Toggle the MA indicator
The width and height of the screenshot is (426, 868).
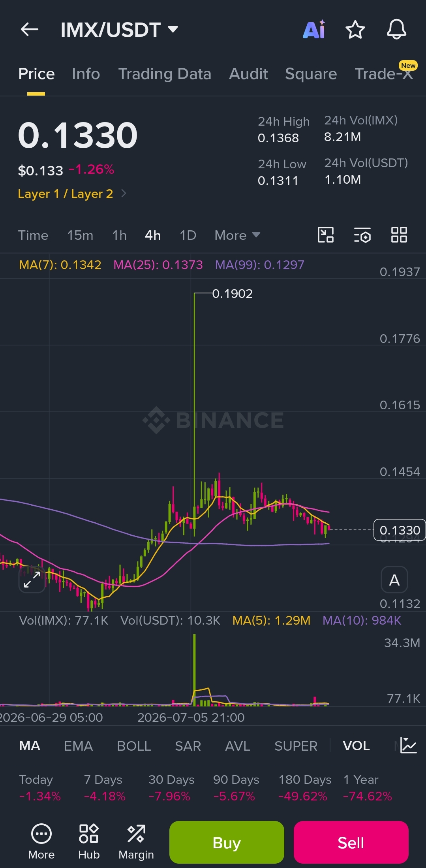point(30,746)
